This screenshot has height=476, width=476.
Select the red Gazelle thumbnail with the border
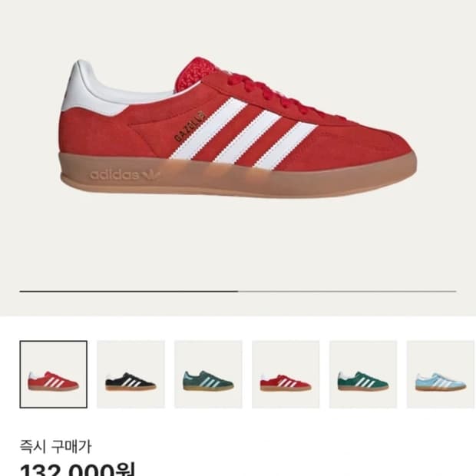(x=54, y=375)
